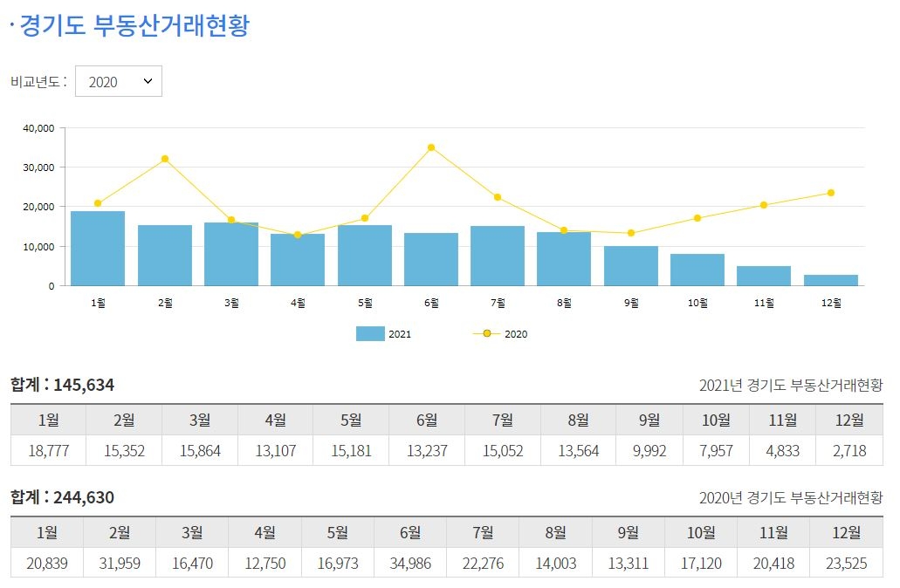The image size is (900, 588).
Task: Click the dropdown arrow next to 2020
Action: coord(148,80)
